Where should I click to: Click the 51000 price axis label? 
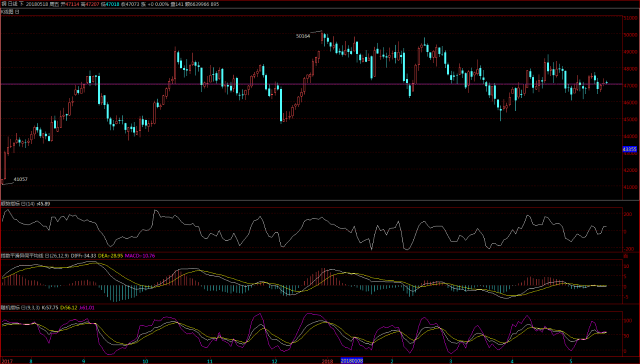[630, 18]
